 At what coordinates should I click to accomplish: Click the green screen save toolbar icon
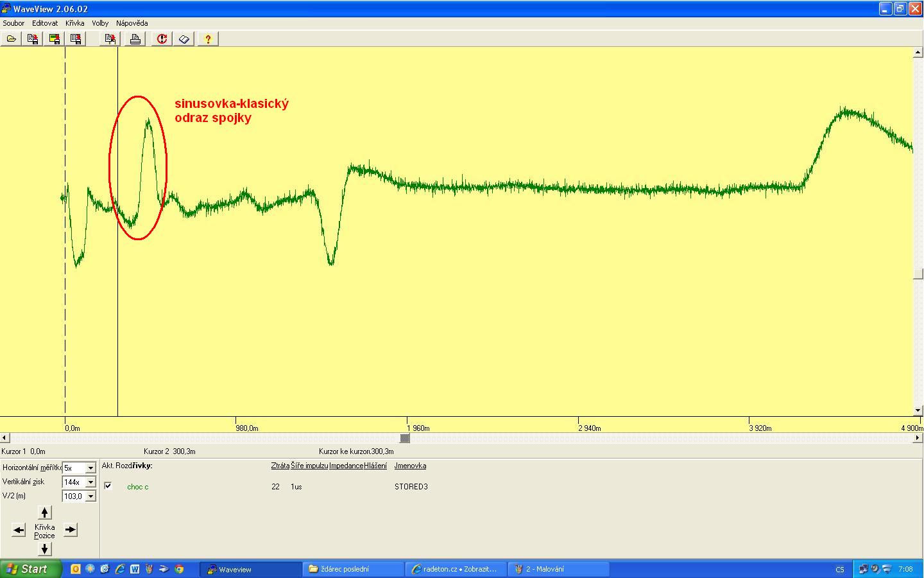click(x=54, y=39)
